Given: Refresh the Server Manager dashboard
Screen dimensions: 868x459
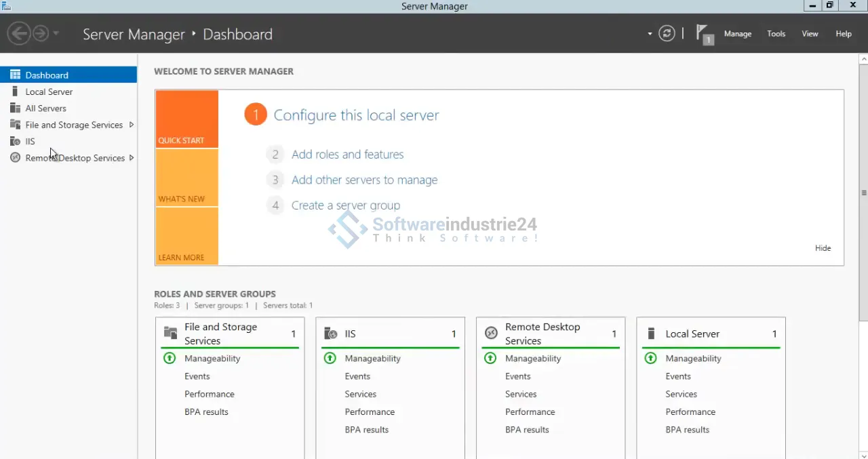Looking at the screenshot, I should [667, 33].
